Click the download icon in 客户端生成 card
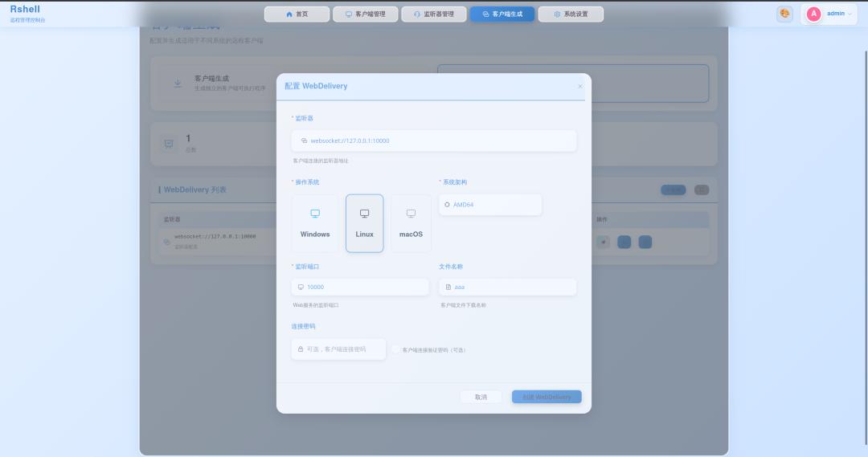Screen dimensions: 868x457 [x=178, y=84]
